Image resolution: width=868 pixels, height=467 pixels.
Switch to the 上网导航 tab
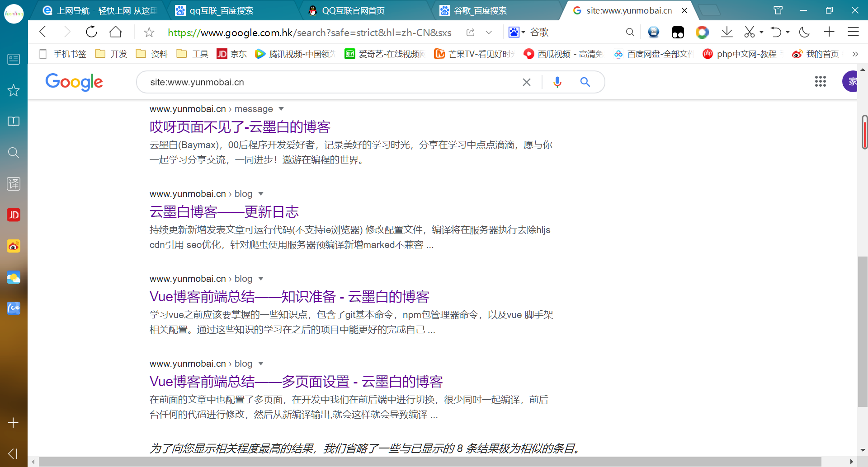coord(100,10)
